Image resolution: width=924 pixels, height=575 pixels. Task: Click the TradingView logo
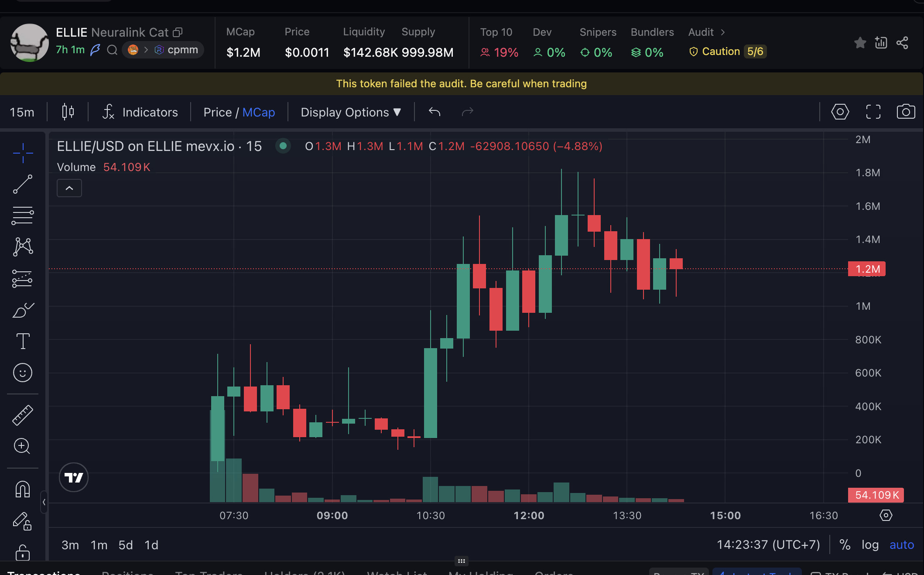[x=74, y=477]
